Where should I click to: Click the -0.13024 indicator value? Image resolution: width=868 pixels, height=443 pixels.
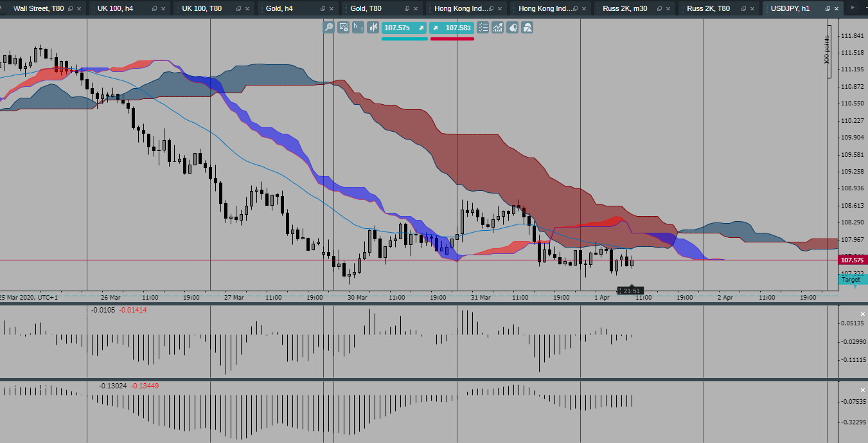pos(112,386)
